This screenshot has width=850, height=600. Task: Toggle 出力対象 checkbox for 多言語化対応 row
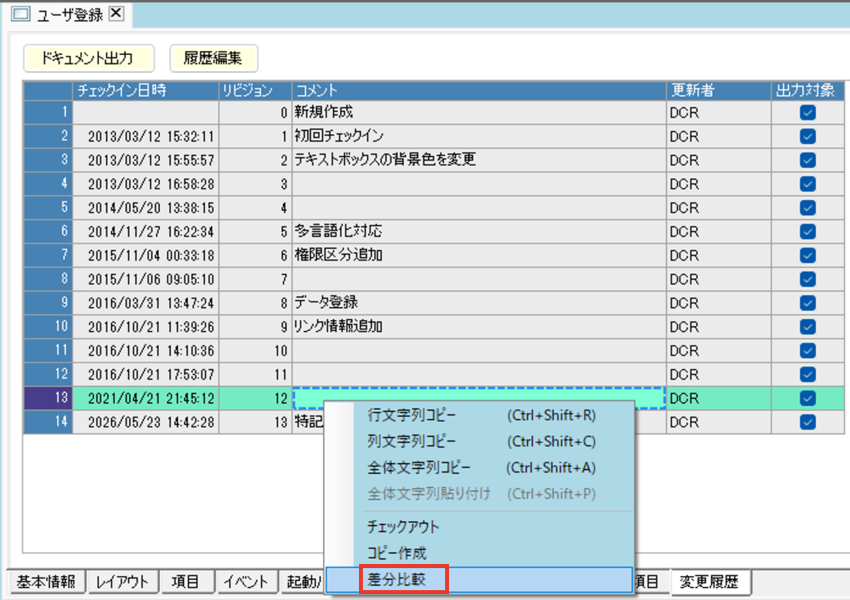pos(807,231)
